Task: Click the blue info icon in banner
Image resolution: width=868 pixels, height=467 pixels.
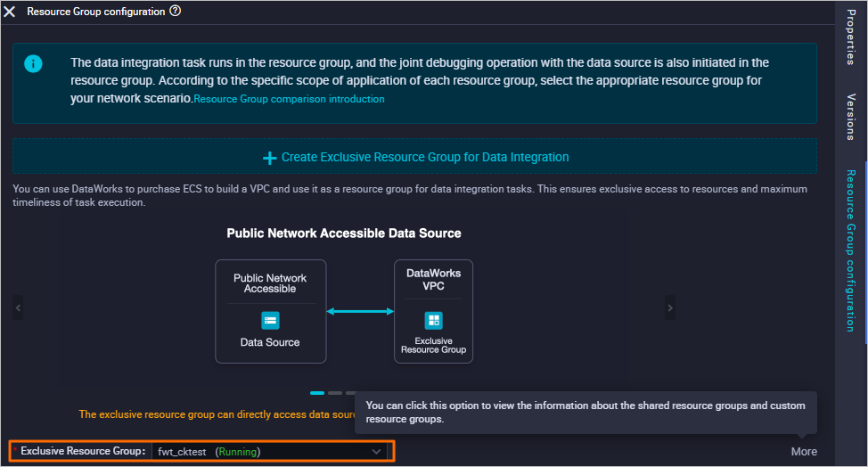Action: tap(33, 63)
